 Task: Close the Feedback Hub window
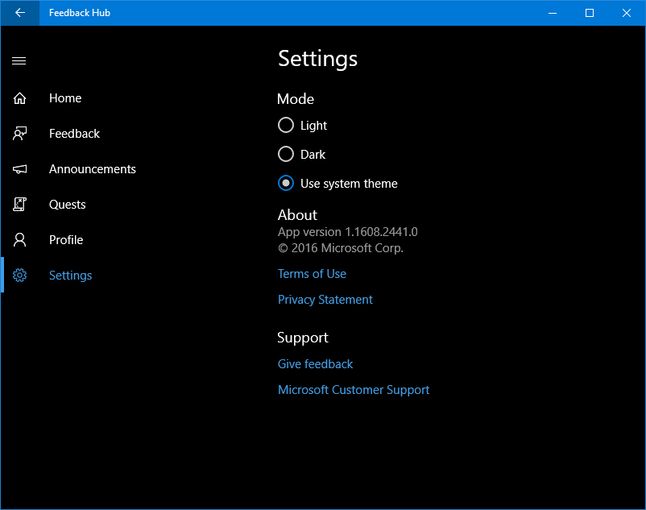[x=627, y=13]
